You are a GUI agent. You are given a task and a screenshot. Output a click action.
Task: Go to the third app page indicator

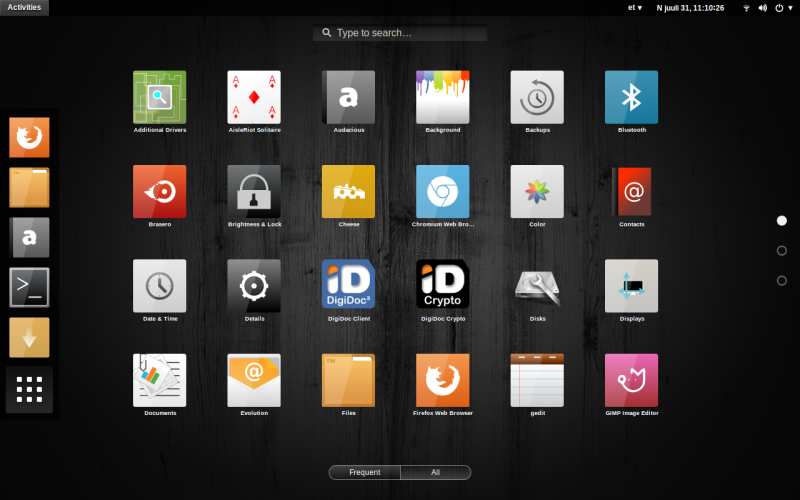pyautogui.click(x=782, y=281)
